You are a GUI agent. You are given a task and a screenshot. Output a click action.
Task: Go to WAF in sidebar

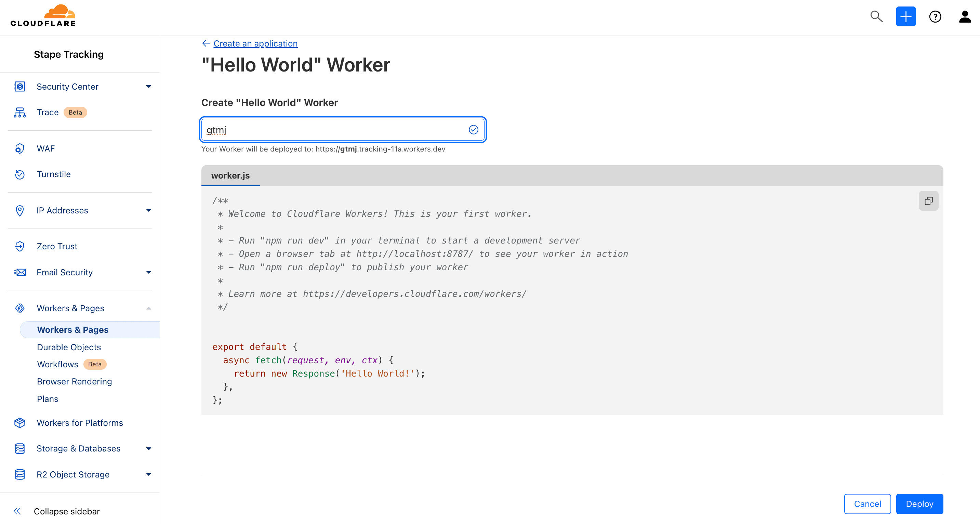point(46,148)
